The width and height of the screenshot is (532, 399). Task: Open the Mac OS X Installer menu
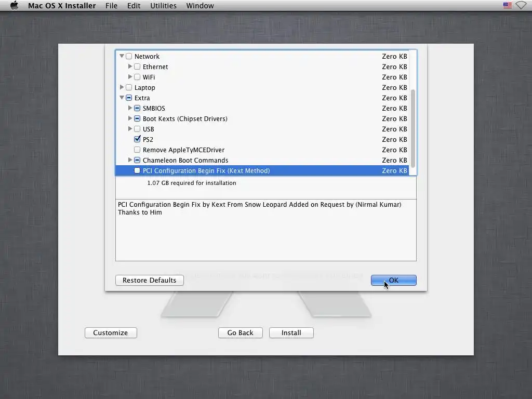(x=62, y=6)
